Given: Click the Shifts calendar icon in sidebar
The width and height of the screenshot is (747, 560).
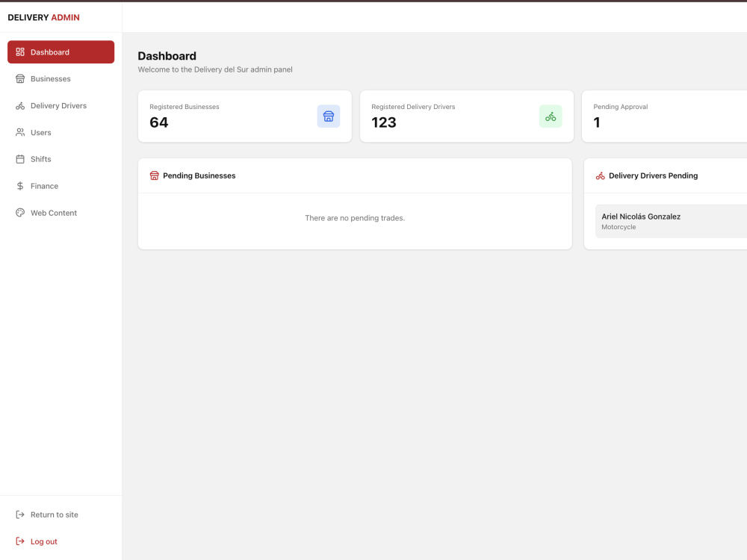Looking at the screenshot, I should click(20, 159).
